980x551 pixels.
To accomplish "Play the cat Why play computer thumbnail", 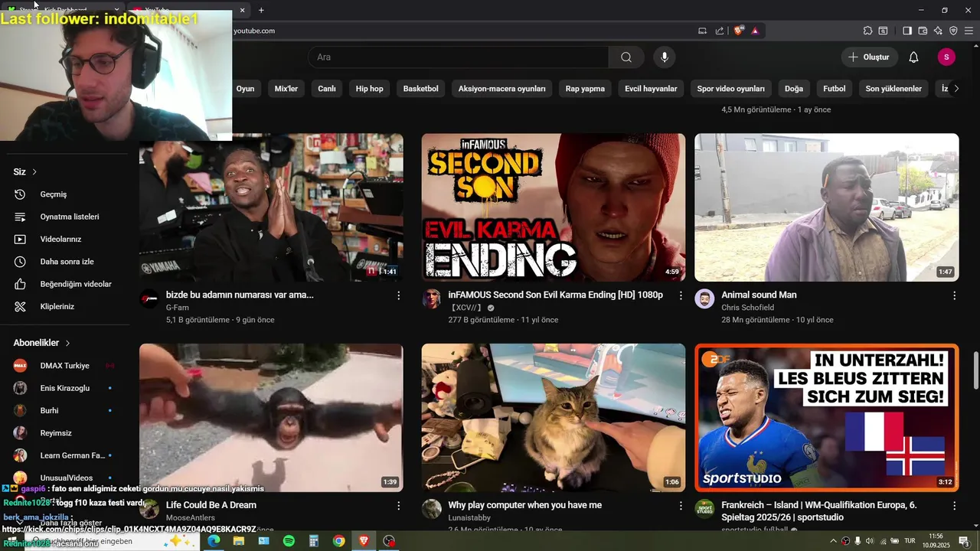I will 554,418.
